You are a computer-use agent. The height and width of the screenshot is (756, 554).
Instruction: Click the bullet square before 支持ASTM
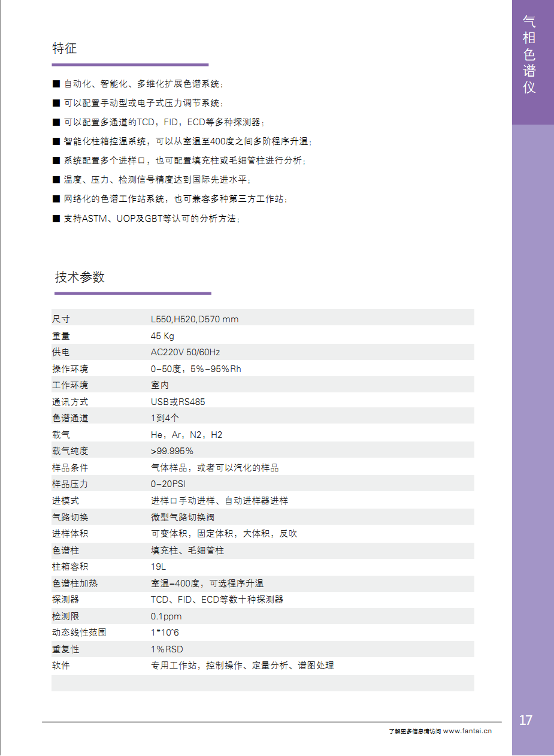[x=56, y=219]
